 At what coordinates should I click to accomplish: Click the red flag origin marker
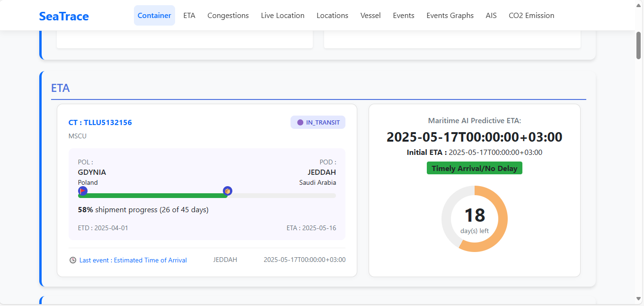pyautogui.click(x=83, y=191)
